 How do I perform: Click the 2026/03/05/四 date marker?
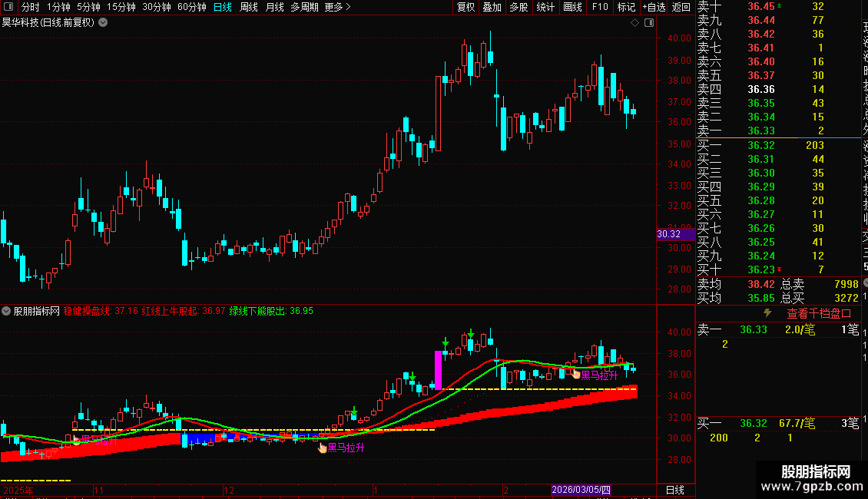tap(581, 490)
